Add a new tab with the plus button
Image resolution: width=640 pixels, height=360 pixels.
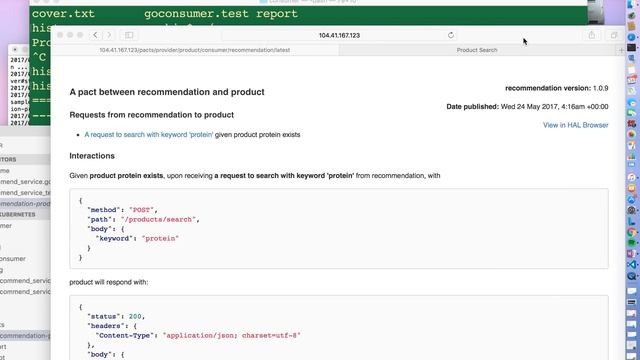621,50
